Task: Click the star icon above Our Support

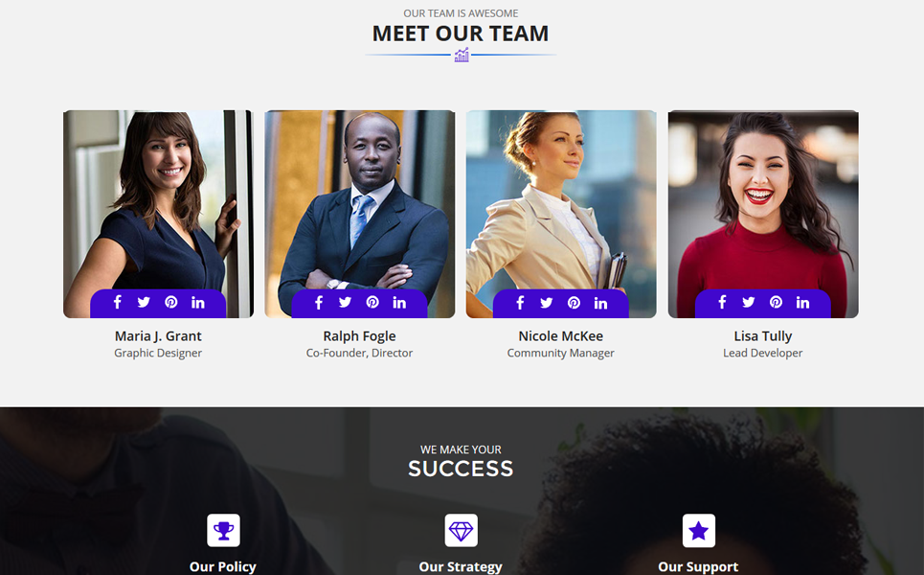Action: click(x=698, y=530)
